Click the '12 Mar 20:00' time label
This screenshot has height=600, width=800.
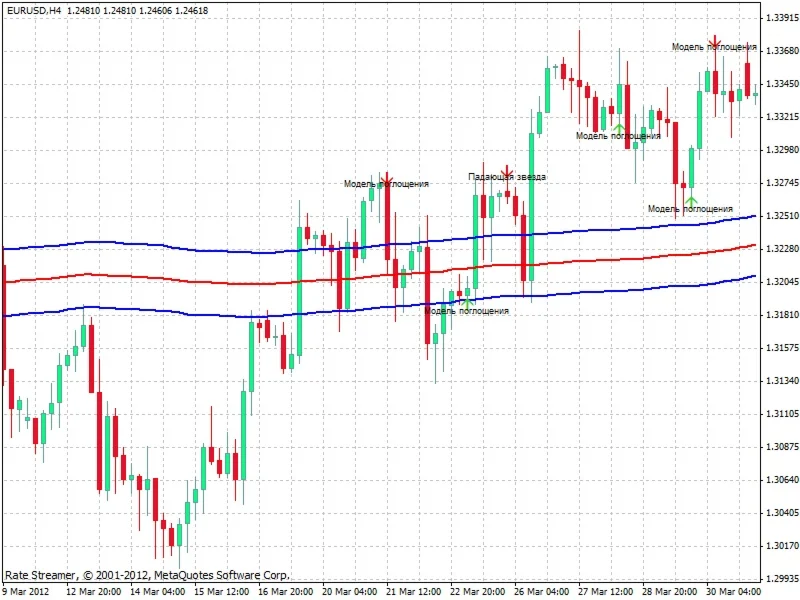coord(94,591)
